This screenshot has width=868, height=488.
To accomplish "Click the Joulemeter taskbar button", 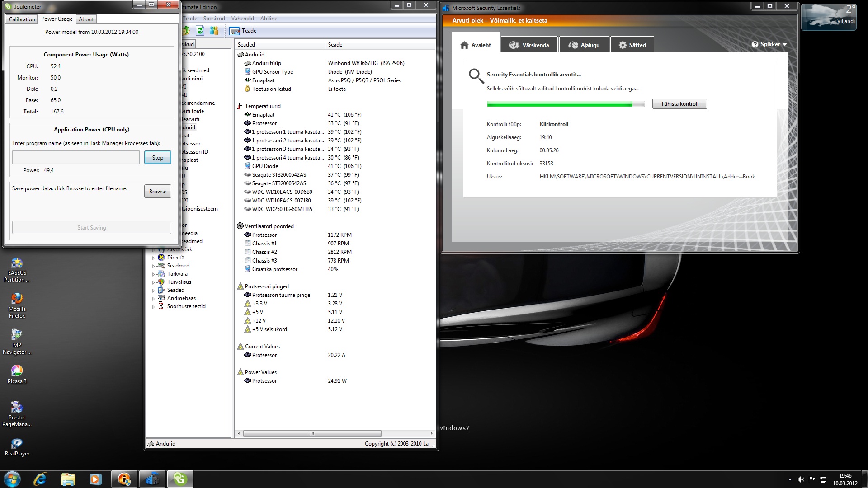I will click(180, 479).
